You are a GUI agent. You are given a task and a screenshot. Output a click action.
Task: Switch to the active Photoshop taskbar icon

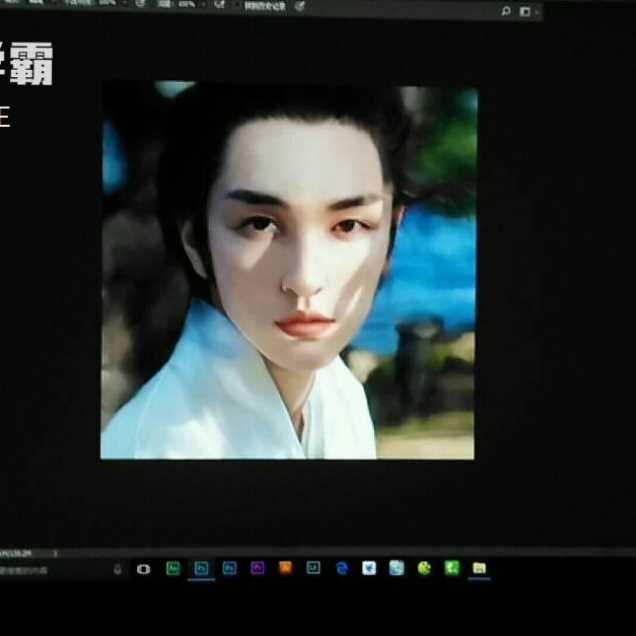pos(202,568)
